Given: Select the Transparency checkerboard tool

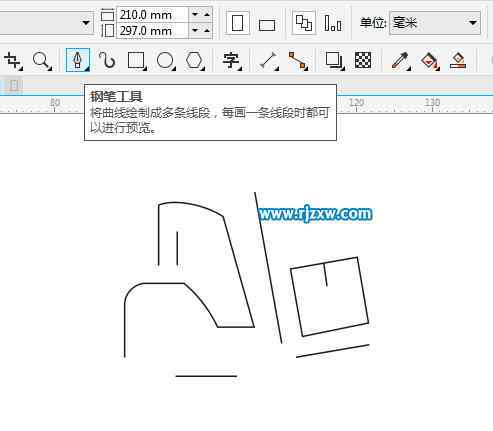Looking at the screenshot, I should (363, 60).
